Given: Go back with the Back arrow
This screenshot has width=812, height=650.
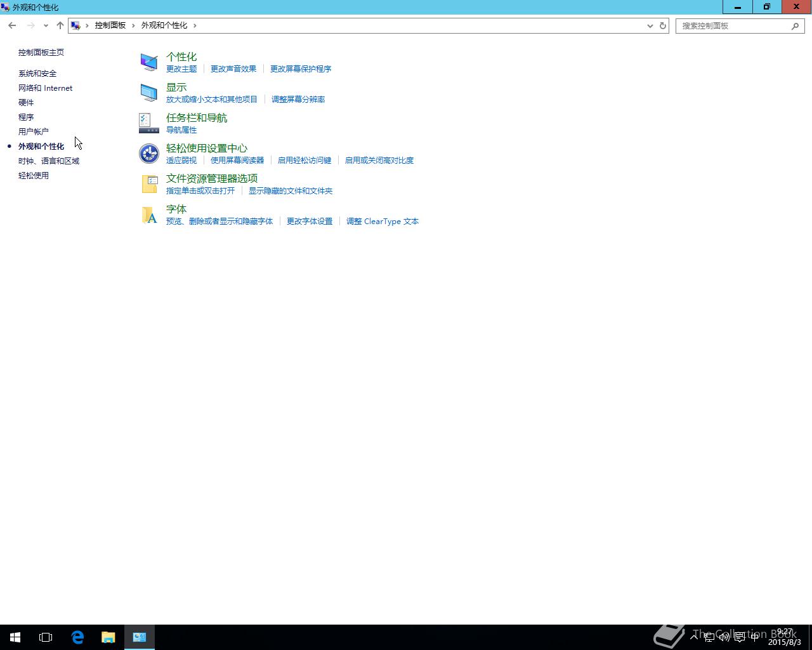Looking at the screenshot, I should coord(12,25).
